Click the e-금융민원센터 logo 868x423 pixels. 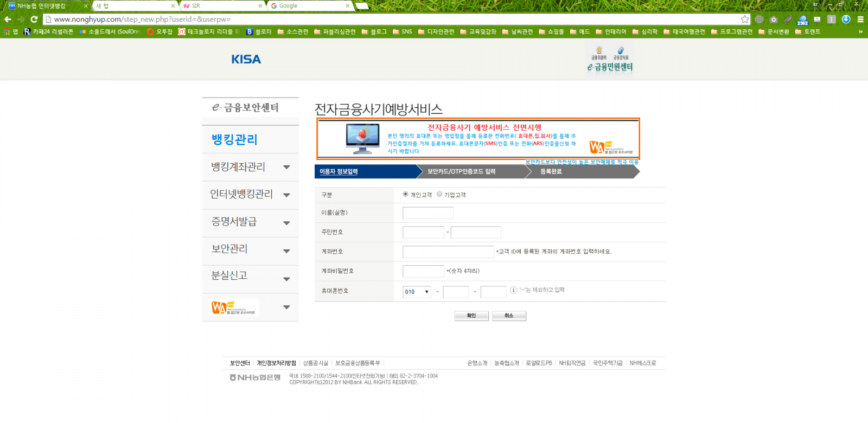tap(610, 60)
